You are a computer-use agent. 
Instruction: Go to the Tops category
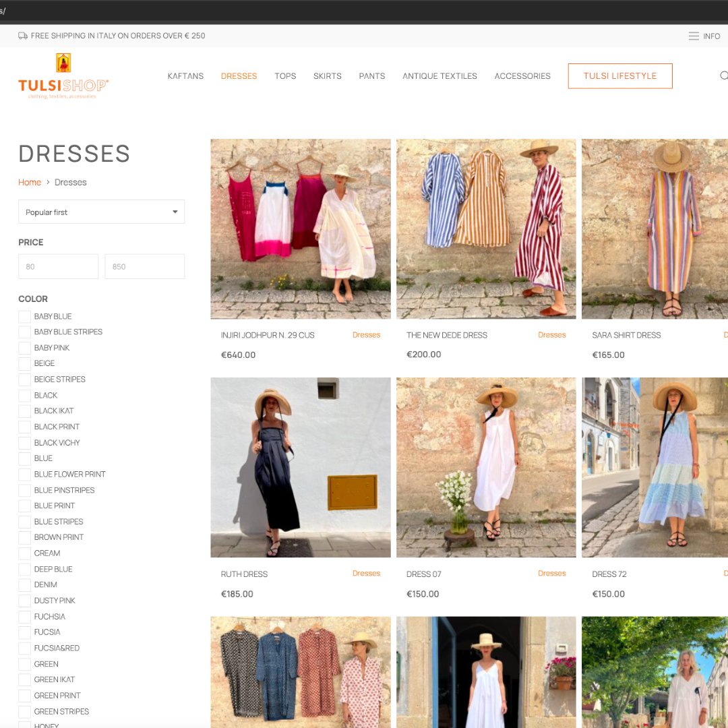[x=285, y=76]
